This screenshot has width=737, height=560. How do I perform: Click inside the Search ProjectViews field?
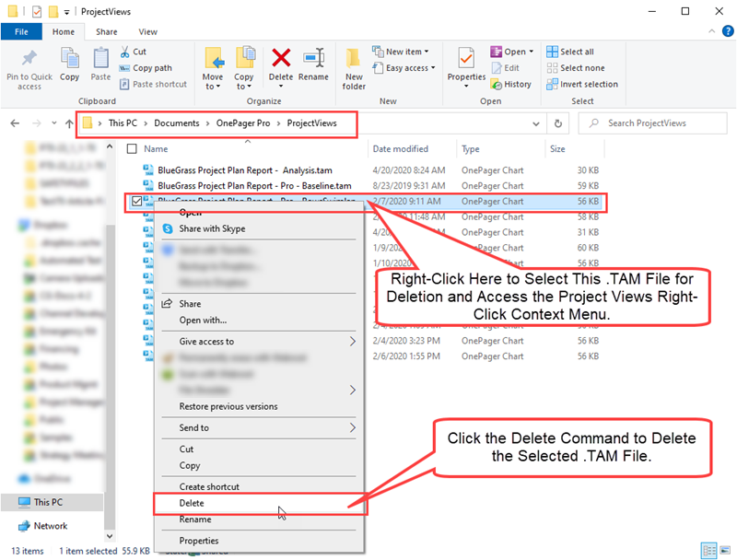pyautogui.click(x=652, y=122)
